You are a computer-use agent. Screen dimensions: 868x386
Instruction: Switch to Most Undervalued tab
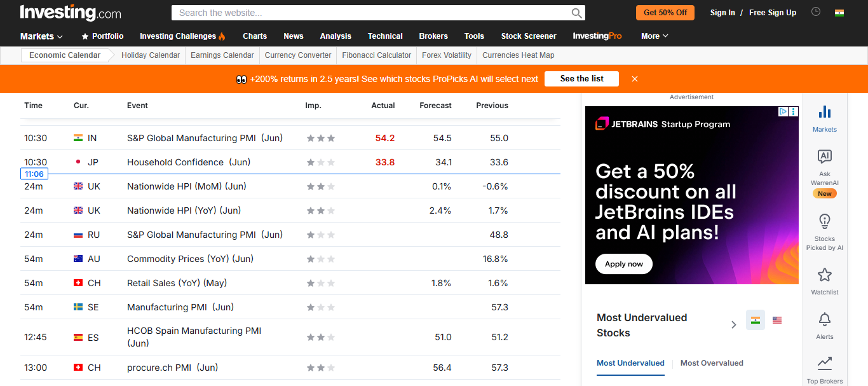pyautogui.click(x=630, y=363)
